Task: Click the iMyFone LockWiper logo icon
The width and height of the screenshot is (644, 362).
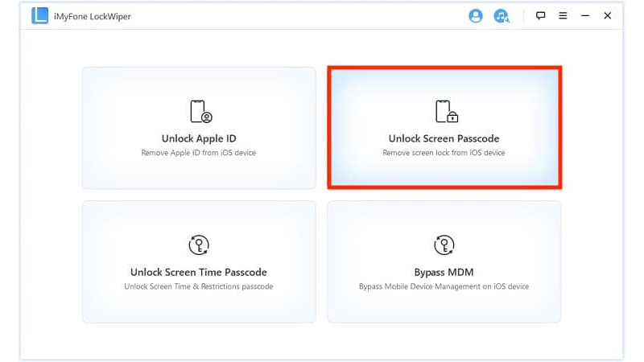Action: point(39,16)
